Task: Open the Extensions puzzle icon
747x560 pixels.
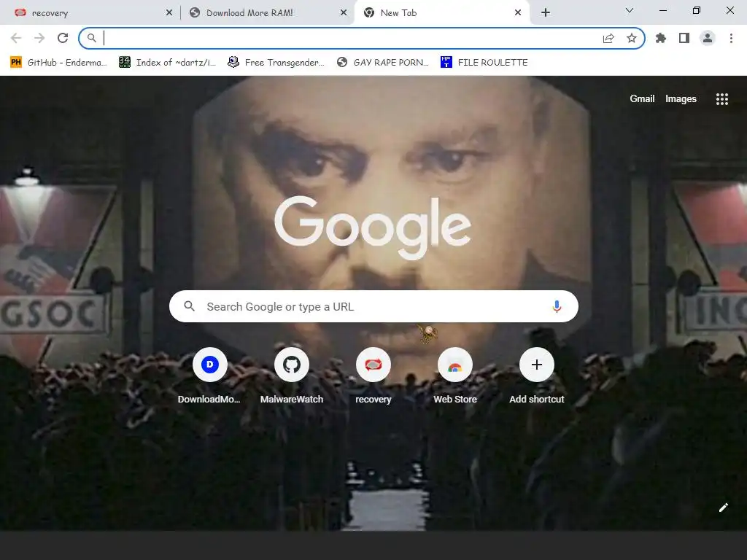Action: 661,38
